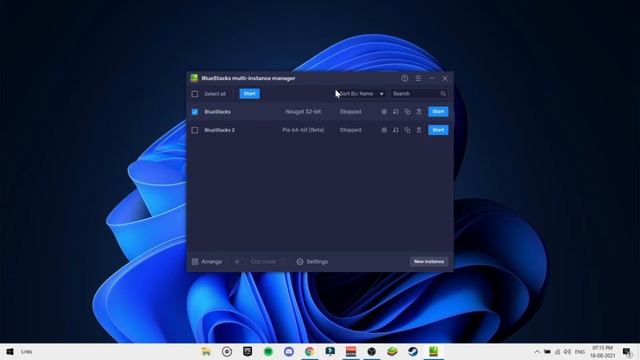
Task: Clone the BlueStacks instance
Action: tap(407, 112)
